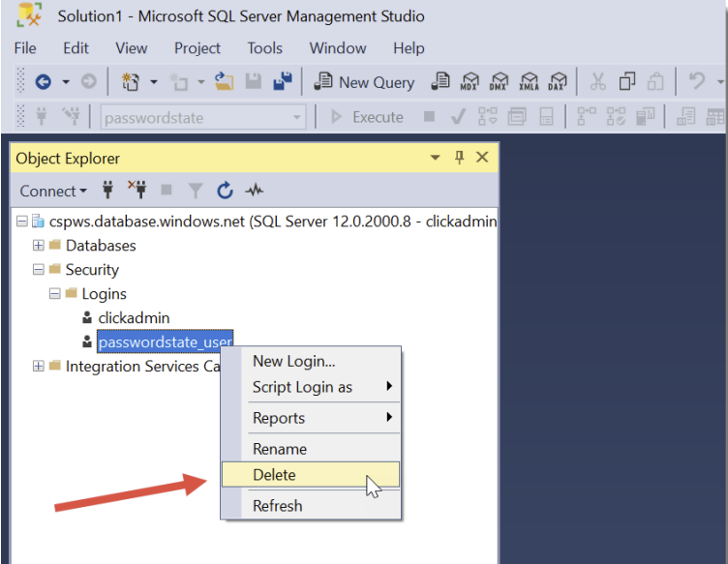Image resolution: width=728 pixels, height=564 pixels.
Task: Click the Disconnect plug icon
Action: (x=137, y=190)
